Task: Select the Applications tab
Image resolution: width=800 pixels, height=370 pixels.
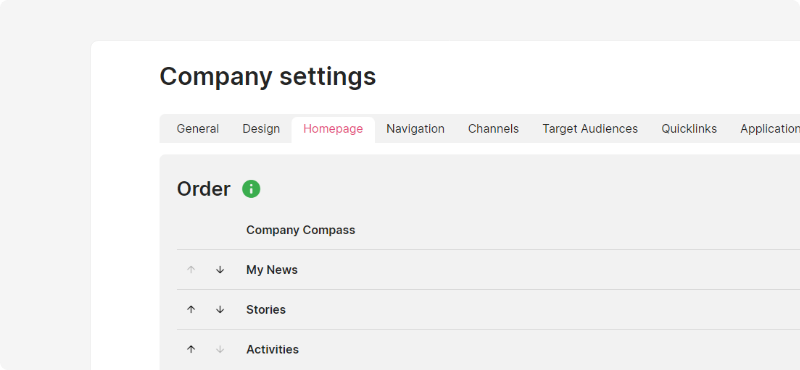Action: pyautogui.click(x=770, y=129)
